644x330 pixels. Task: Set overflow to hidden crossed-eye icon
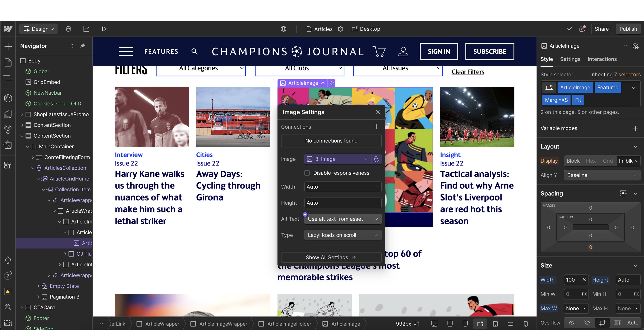tap(587, 323)
